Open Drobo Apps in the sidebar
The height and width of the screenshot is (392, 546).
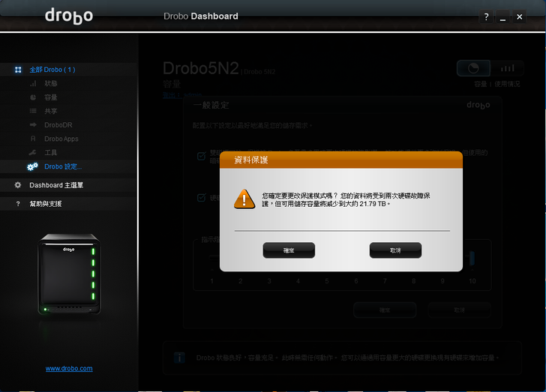61,139
